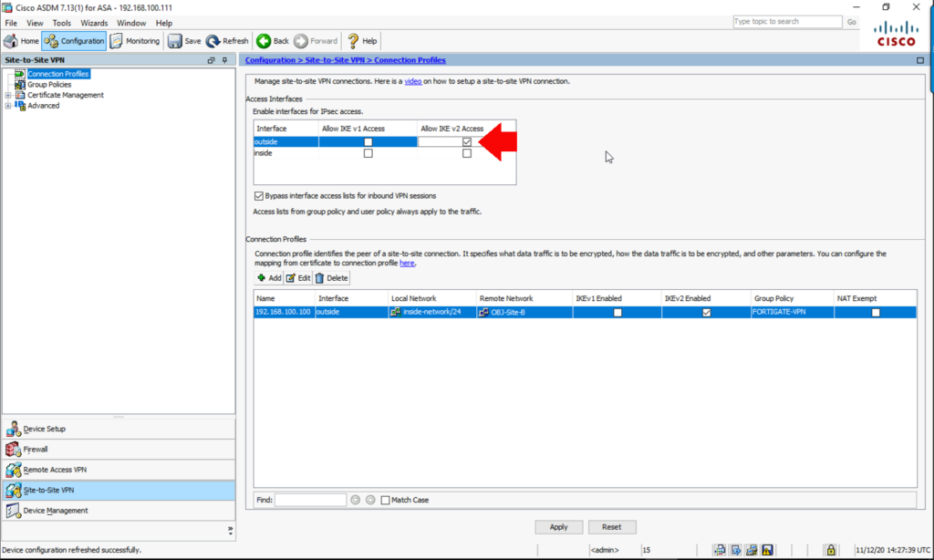This screenshot has height=560, width=934.
Task: Float the Site-to-Site VPN panel
Action: coord(211,60)
